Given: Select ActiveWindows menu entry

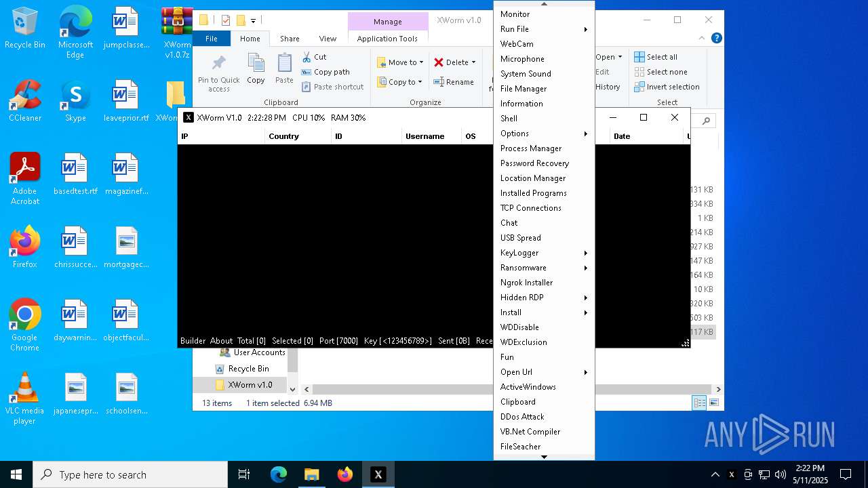Looking at the screenshot, I should tap(544, 387).
